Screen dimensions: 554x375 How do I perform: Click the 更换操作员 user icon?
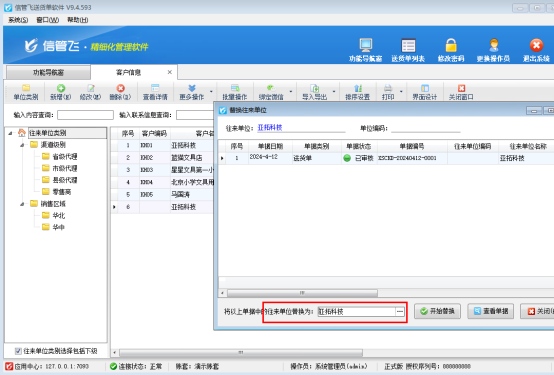point(494,45)
